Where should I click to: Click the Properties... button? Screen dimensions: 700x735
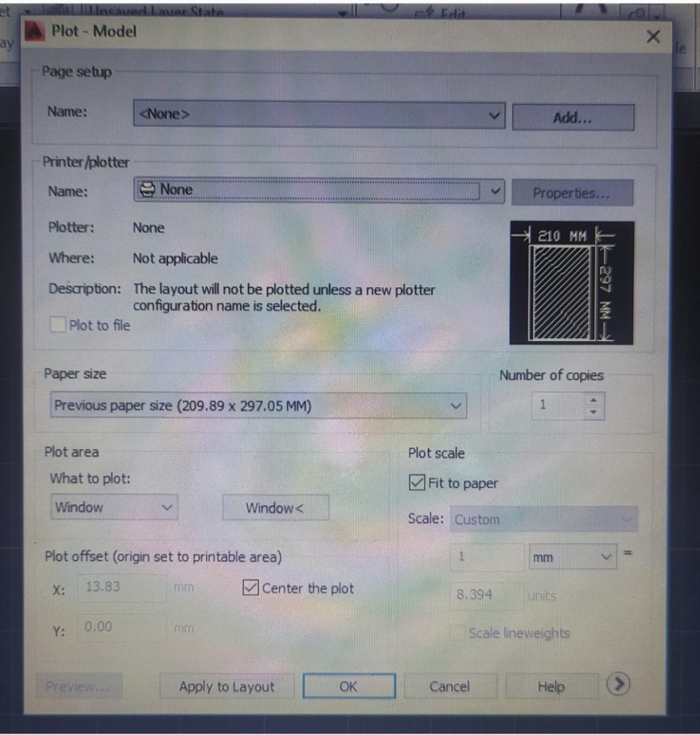point(572,193)
